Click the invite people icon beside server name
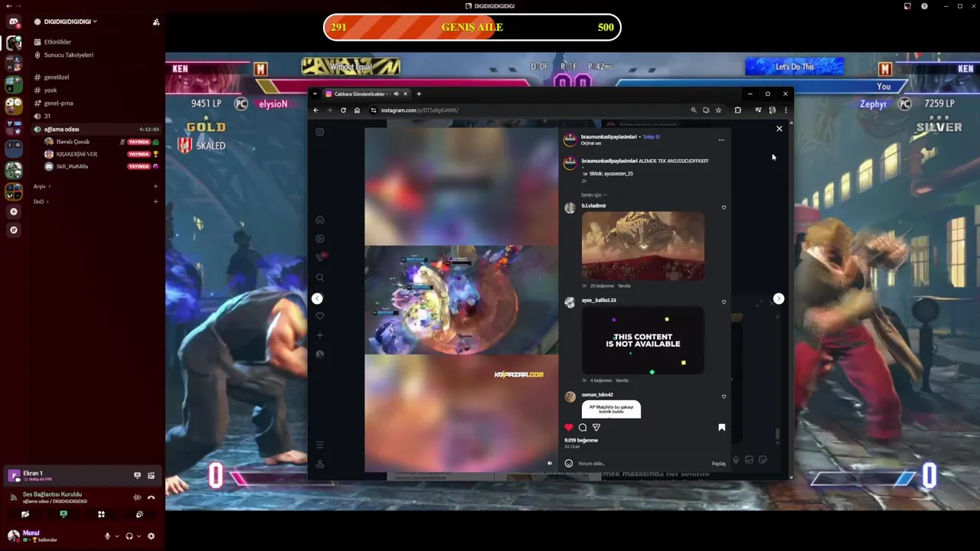The height and width of the screenshot is (551, 980). point(156,22)
